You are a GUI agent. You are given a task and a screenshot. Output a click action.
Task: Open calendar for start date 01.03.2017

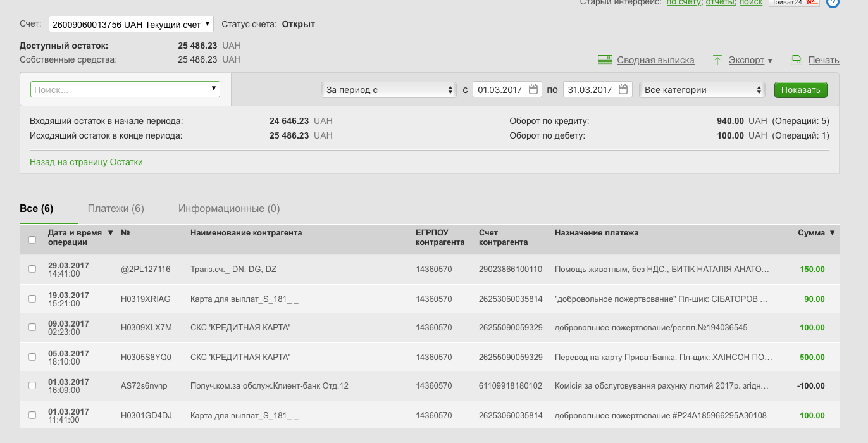(x=533, y=89)
